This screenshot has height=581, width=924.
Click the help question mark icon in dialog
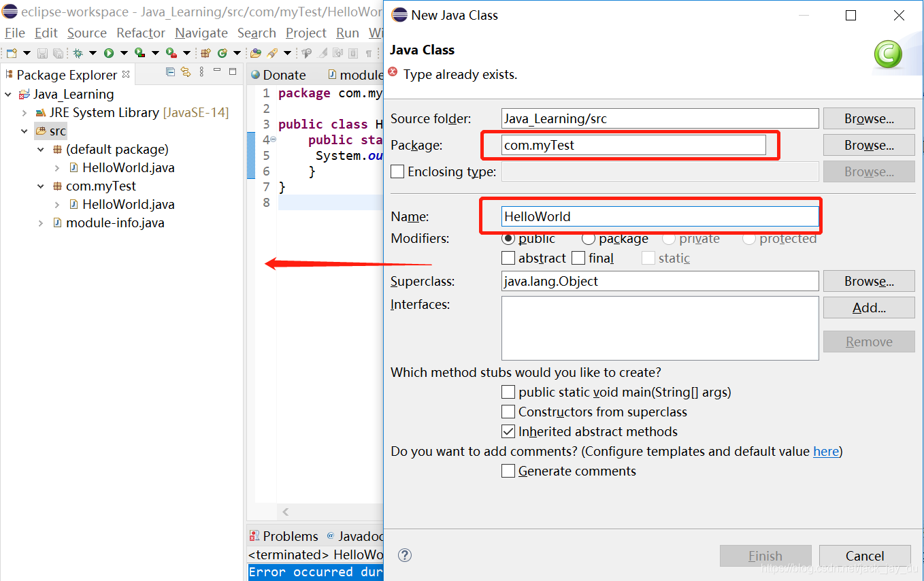pos(405,555)
